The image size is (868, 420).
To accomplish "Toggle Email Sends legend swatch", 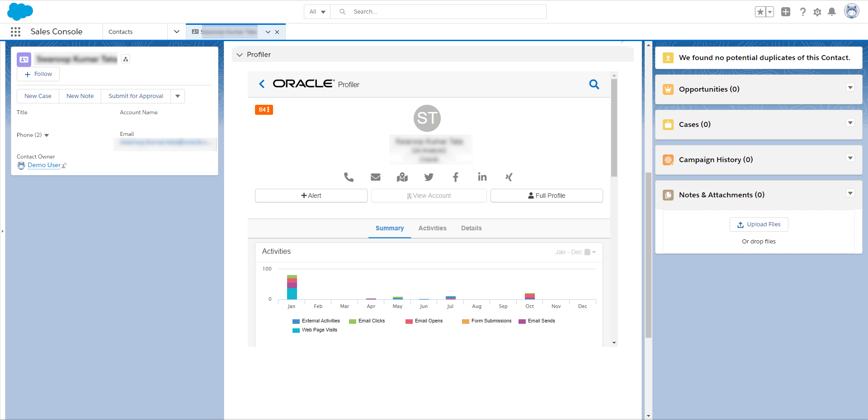I will pyautogui.click(x=522, y=322).
